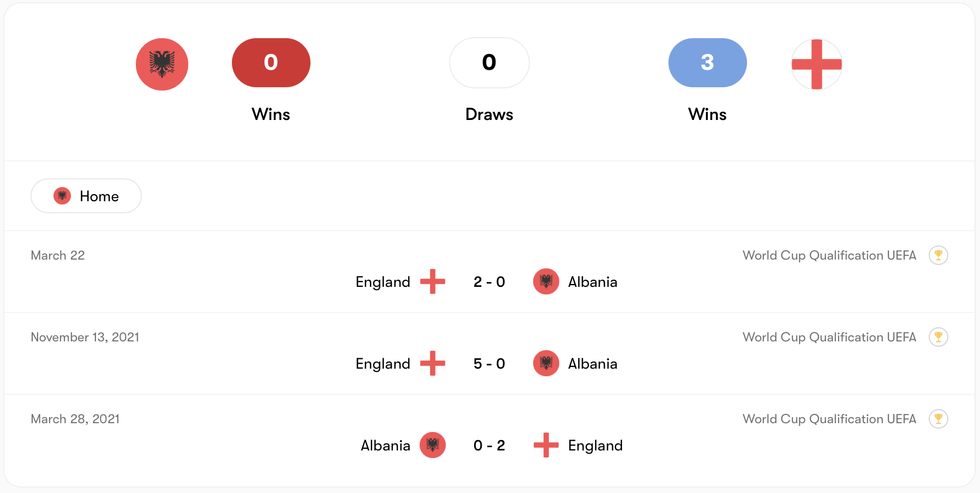Click the trophy icon for March 22 match
The width and height of the screenshot is (980, 493).
tap(938, 255)
